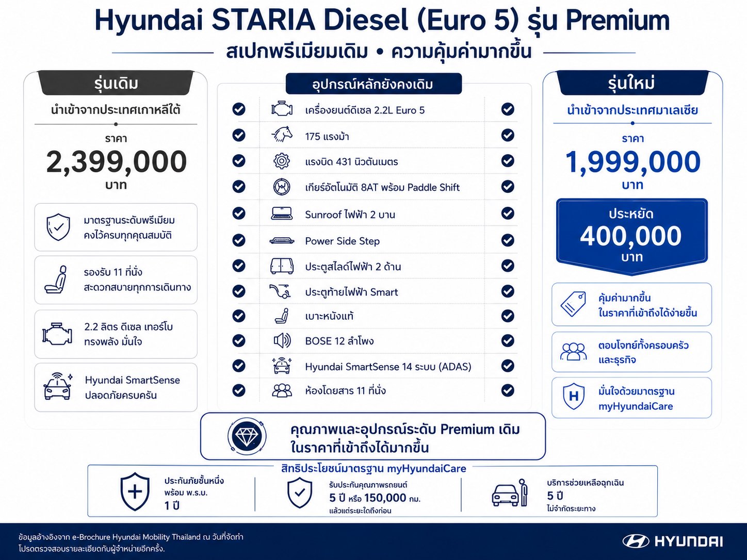Click the Sunroof ไฟฟ้า 2 บาน icon
The width and height of the screenshot is (747, 560).
coord(282,213)
